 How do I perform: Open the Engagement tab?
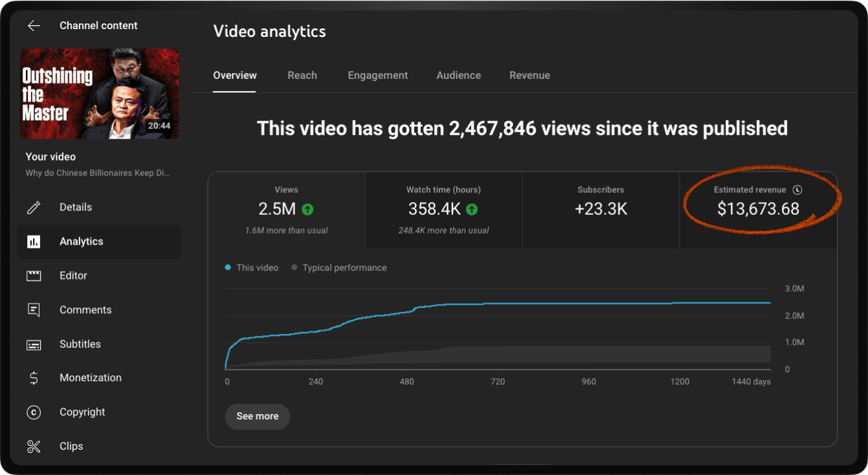coord(378,75)
